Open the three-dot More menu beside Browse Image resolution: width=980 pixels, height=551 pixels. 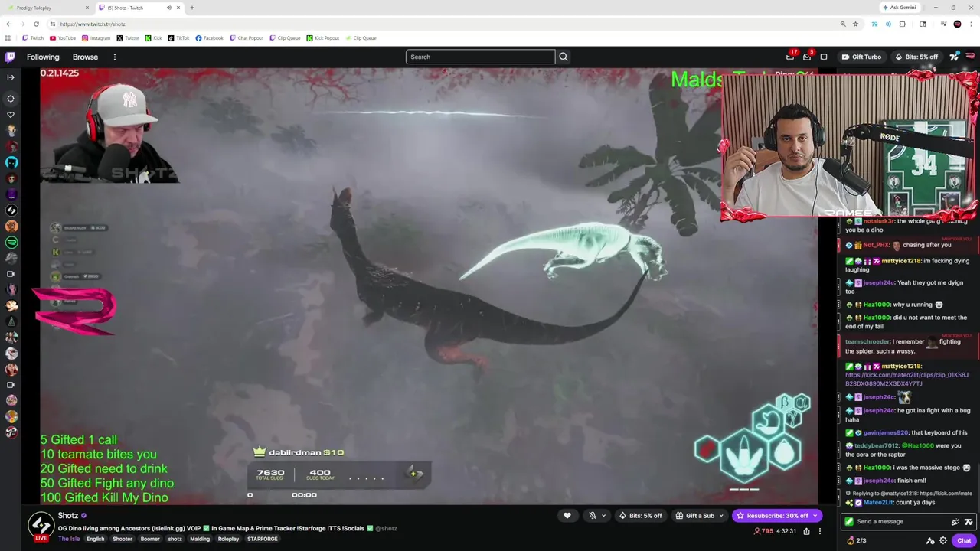115,57
